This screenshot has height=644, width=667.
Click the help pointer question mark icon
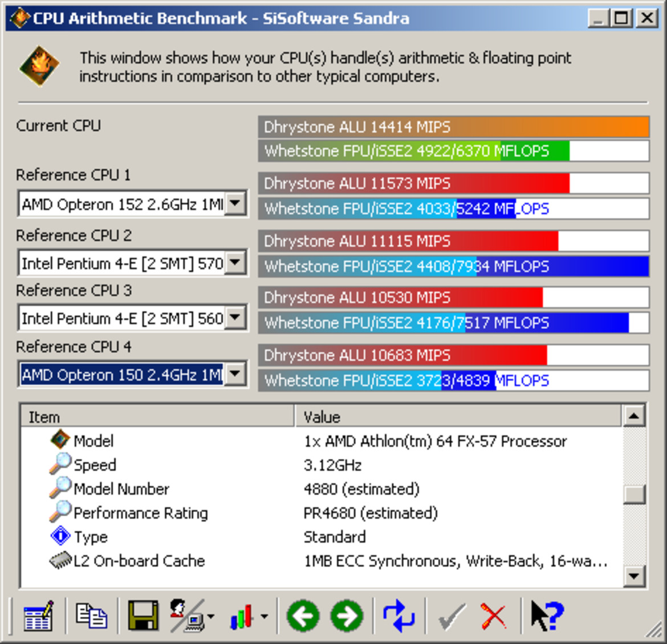pyautogui.click(x=547, y=616)
